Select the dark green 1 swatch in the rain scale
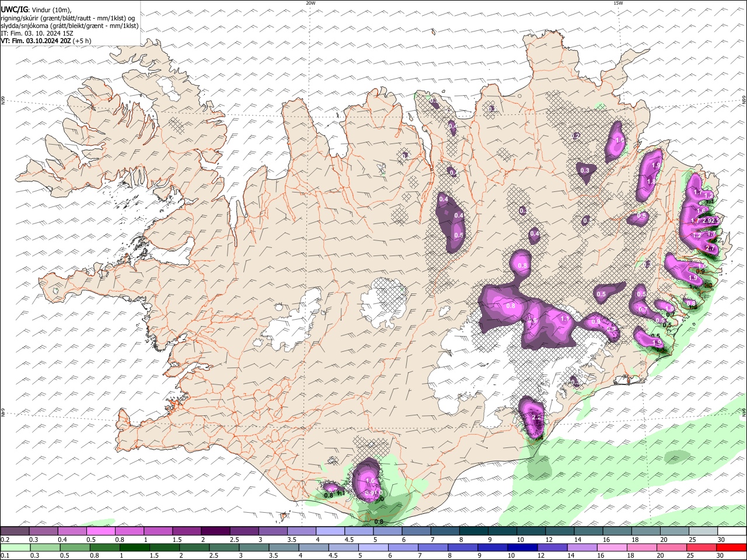Screen dimensions: 747x560 [x=134, y=547]
